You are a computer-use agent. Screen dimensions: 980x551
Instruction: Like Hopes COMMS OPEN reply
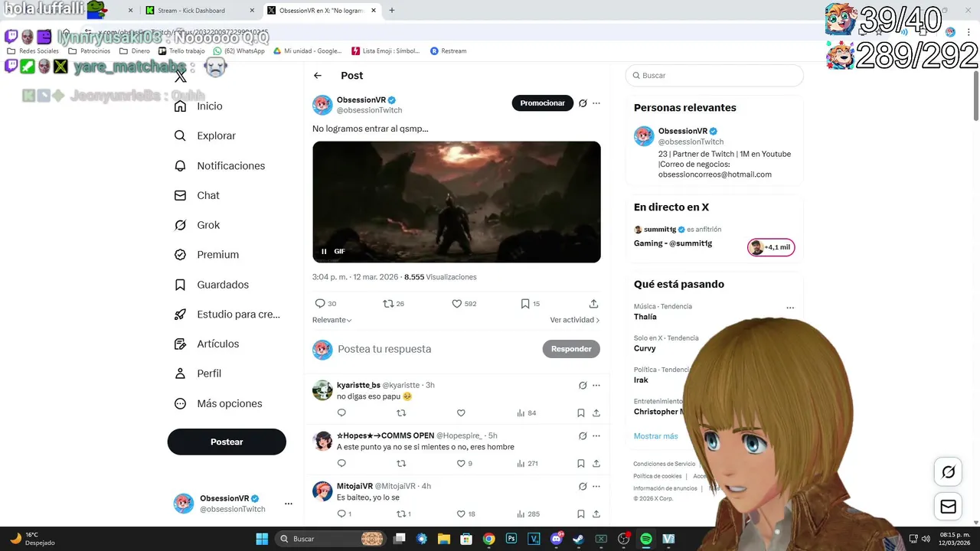click(461, 464)
